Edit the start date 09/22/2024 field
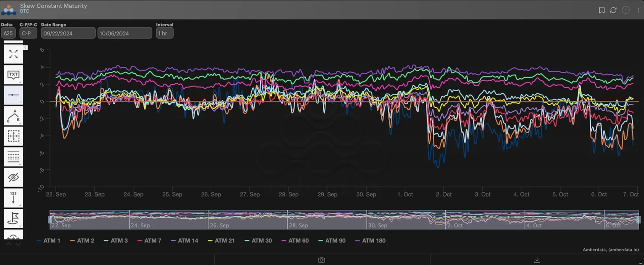The height and width of the screenshot is (265, 644). 68,33
